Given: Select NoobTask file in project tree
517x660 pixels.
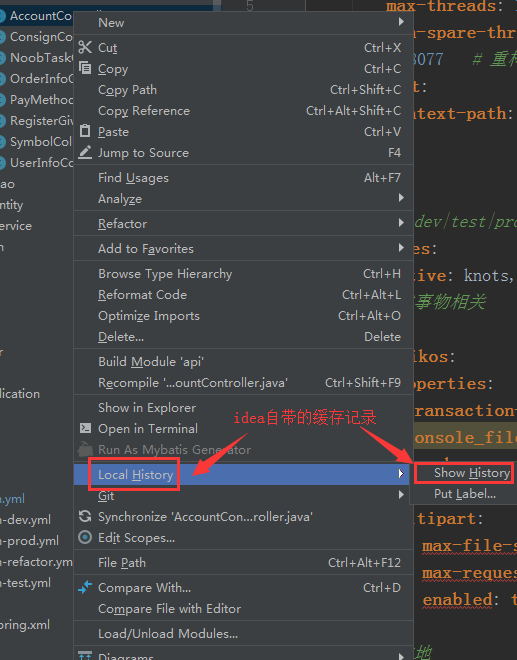Looking at the screenshot, I should pos(41,58).
